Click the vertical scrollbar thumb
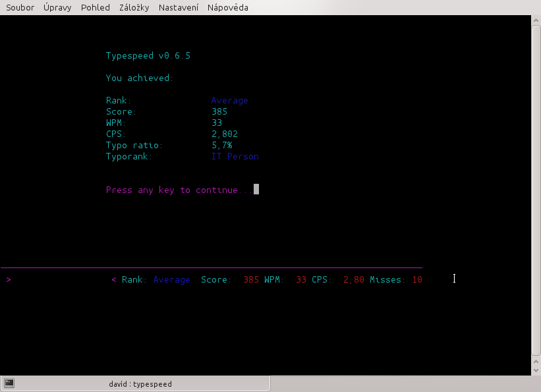 pyautogui.click(x=536, y=190)
